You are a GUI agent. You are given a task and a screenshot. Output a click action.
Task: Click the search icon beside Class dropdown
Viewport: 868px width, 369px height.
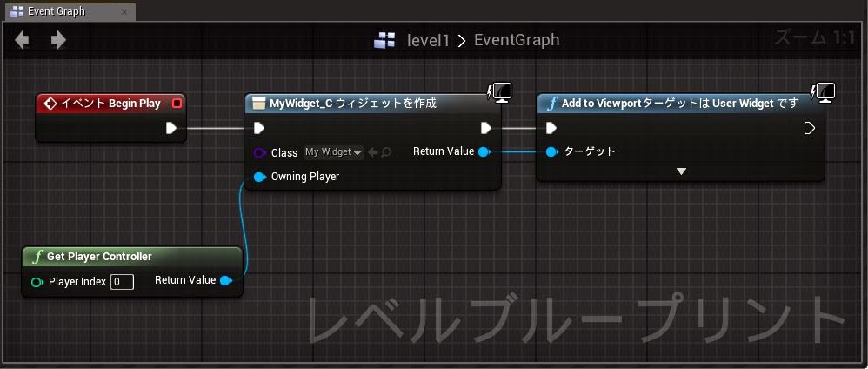386,152
